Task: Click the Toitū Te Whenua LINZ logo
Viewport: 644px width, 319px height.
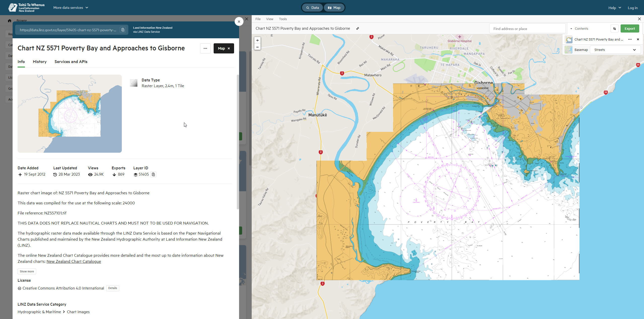Action: tap(26, 8)
